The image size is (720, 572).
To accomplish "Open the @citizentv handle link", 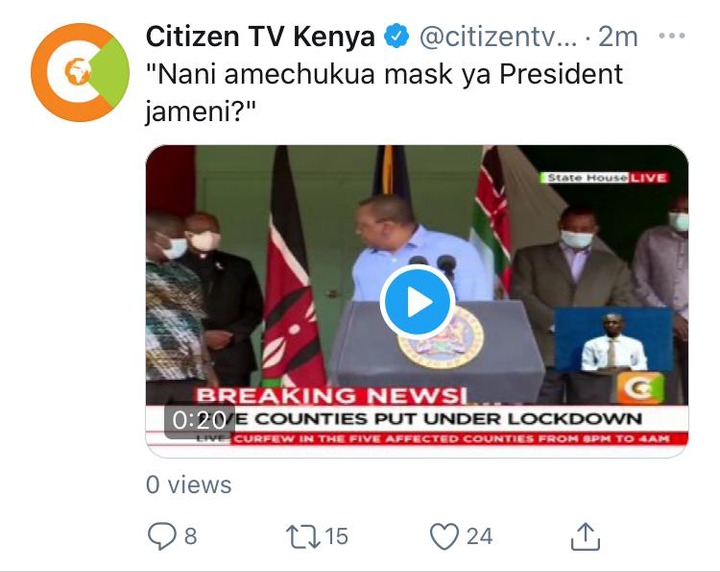I will (498, 37).
